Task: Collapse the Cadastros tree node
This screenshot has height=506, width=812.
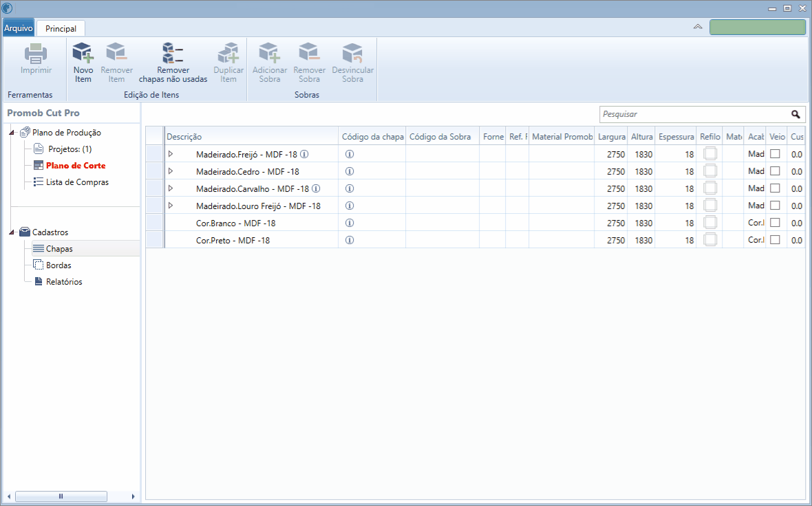Action: pos(12,232)
